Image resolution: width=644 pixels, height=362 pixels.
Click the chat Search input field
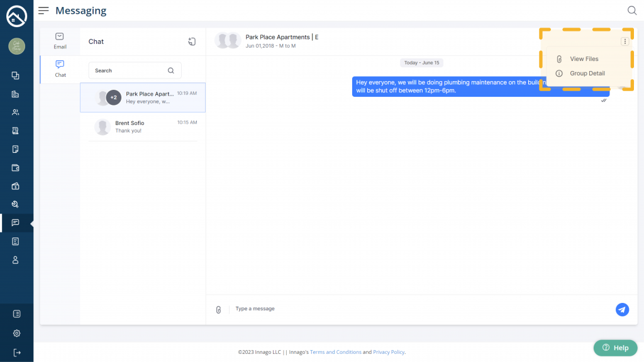pyautogui.click(x=129, y=70)
